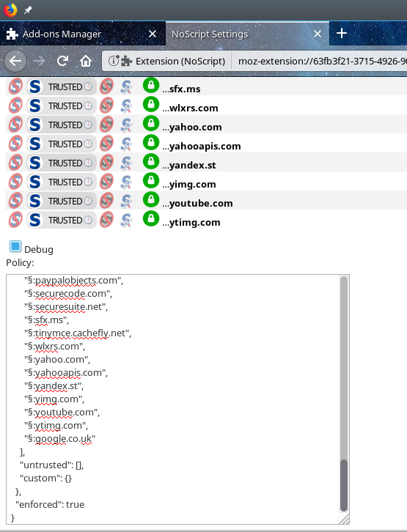This screenshot has height=532, width=407.
Task: Set yahoo.com to Default preset
Action: pyautogui.click(x=15, y=125)
